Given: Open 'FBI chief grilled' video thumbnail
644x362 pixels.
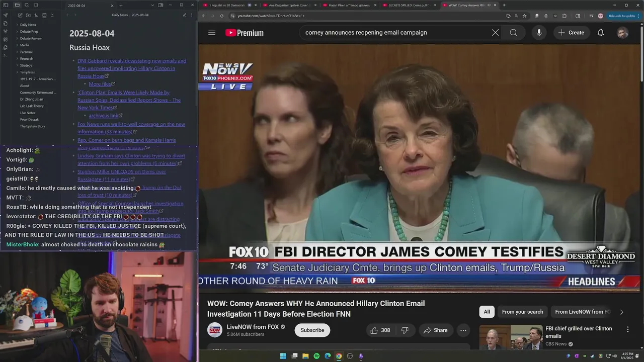Looking at the screenshot, I should (511, 337).
